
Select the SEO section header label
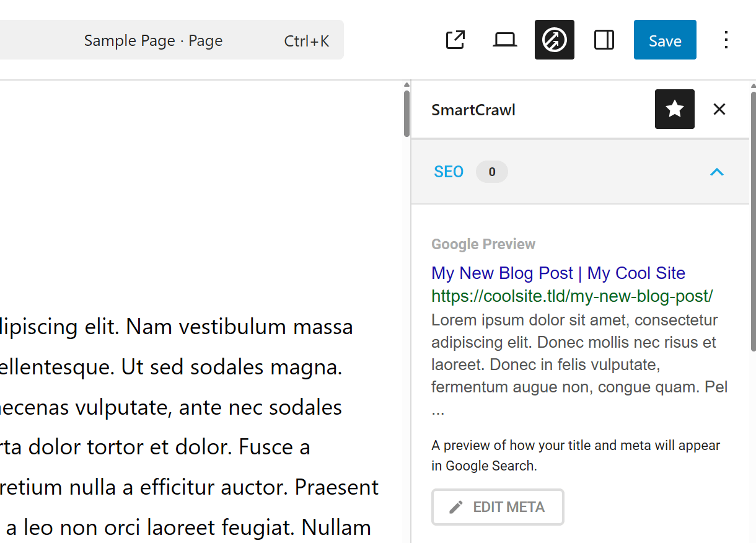449,172
